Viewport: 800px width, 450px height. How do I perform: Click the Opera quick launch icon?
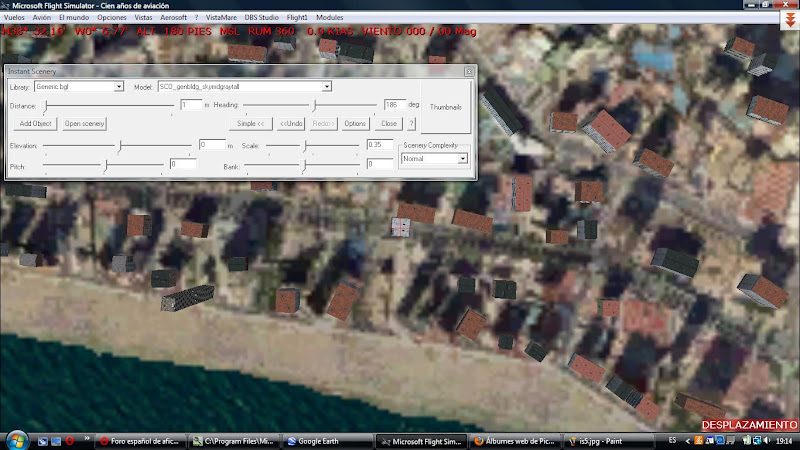(x=69, y=441)
